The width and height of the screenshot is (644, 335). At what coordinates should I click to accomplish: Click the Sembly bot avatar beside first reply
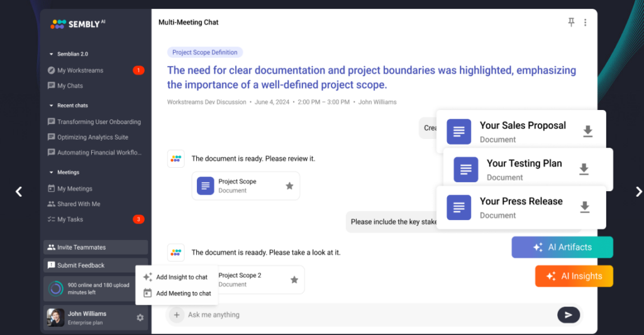click(176, 159)
